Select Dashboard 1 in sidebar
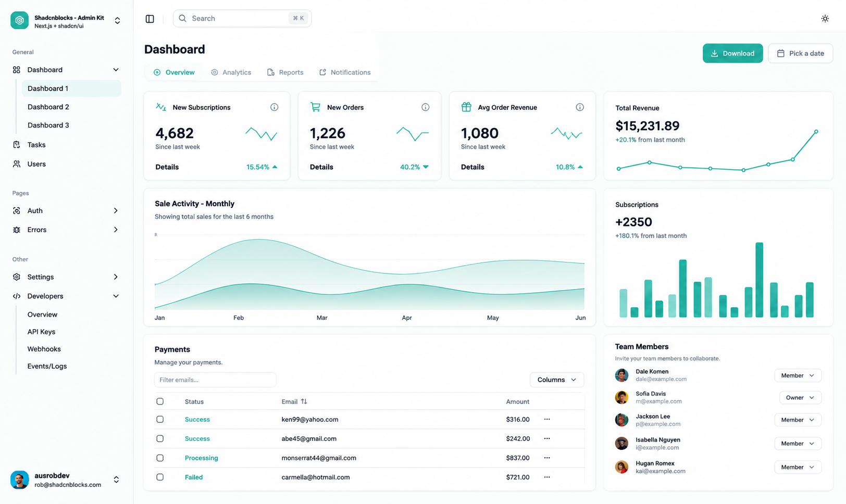 point(71,89)
